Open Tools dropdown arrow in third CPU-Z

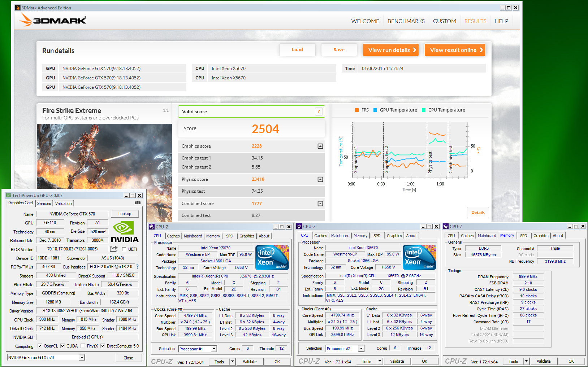pos(527,361)
